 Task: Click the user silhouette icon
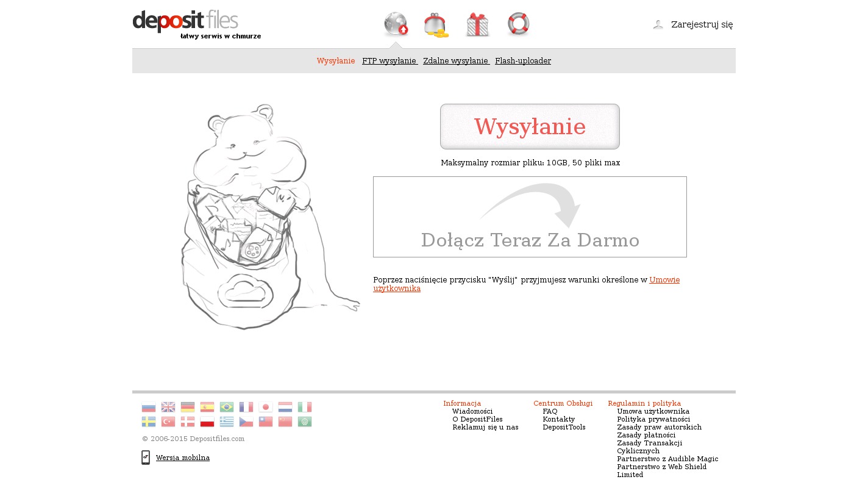[658, 24]
